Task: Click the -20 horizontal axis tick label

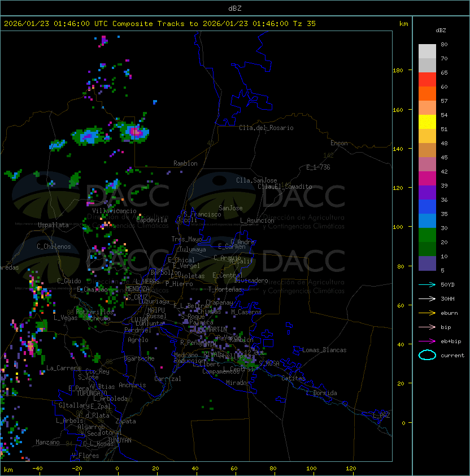Action: tap(77, 469)
